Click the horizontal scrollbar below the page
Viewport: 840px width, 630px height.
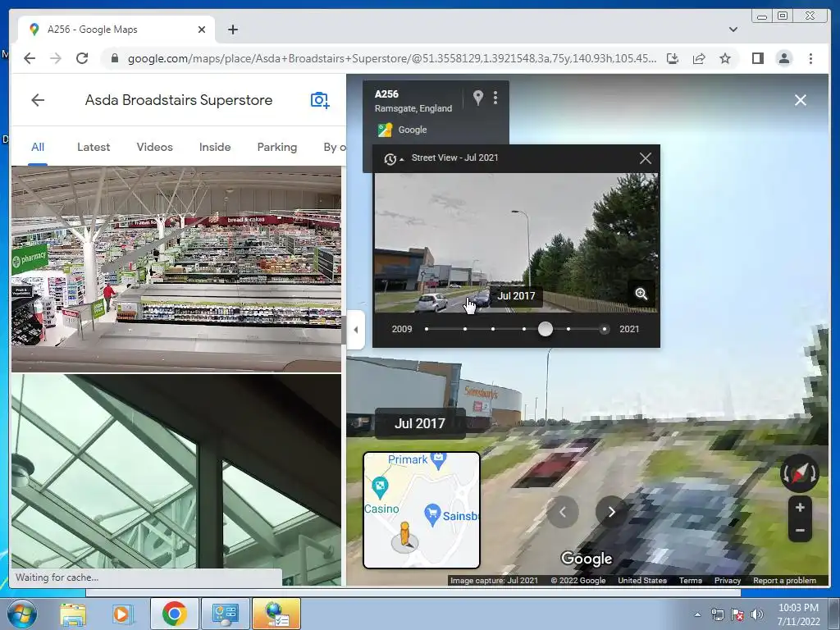(x=413, y=593)
